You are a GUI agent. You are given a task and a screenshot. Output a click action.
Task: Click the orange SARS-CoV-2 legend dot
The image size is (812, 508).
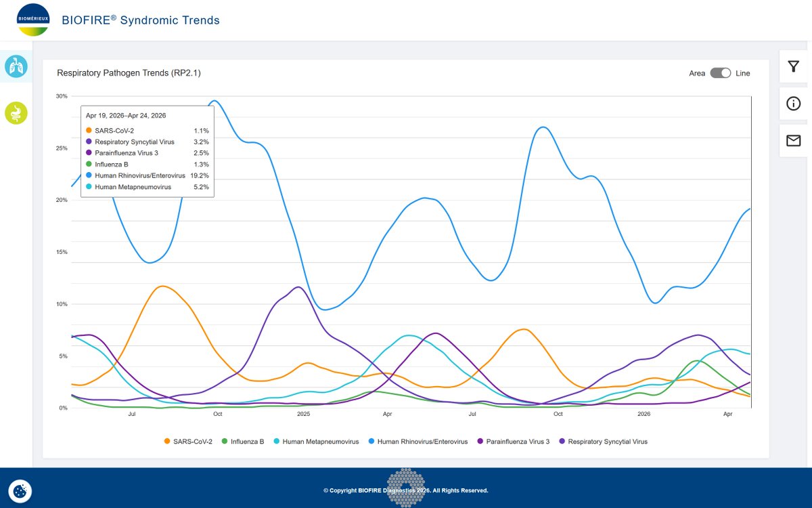click(x=167, y=442)
